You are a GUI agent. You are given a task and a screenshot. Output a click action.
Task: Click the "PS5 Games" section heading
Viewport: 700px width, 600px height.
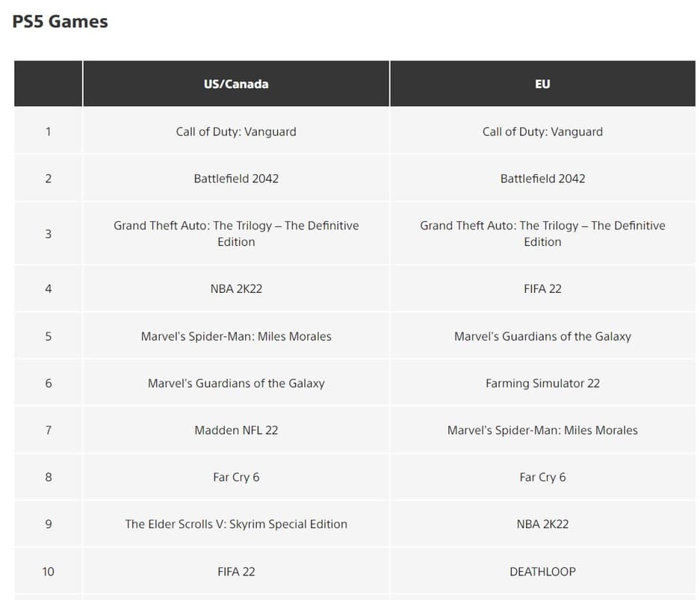pos(61,22)
